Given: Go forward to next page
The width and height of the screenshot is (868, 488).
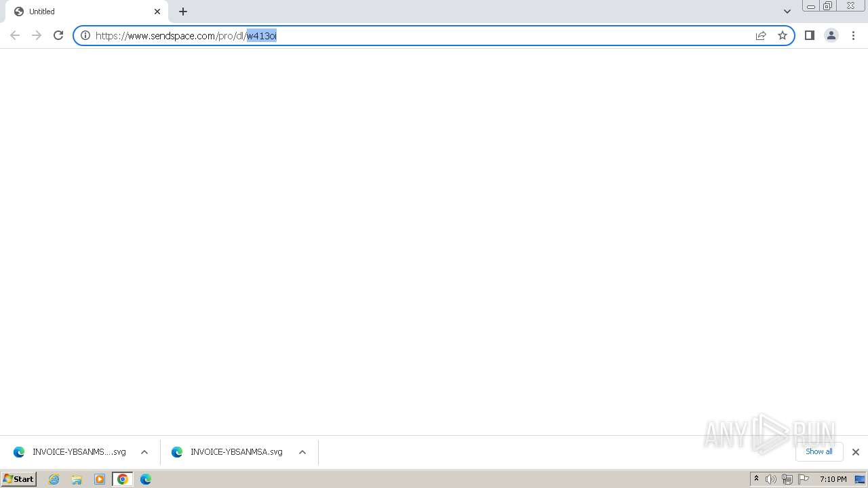Looking at the screenshot, I should (37, 35).
